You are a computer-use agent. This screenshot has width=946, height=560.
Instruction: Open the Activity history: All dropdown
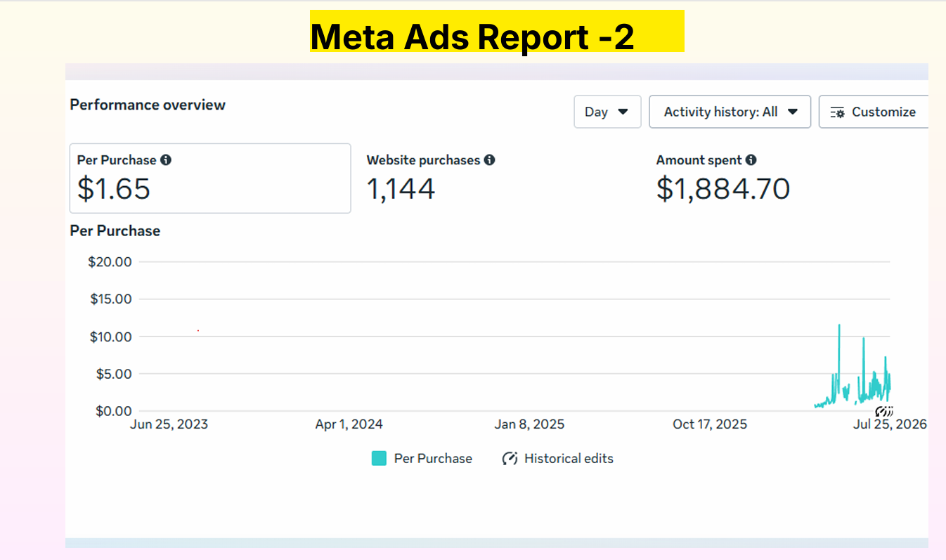click(730, 112)
